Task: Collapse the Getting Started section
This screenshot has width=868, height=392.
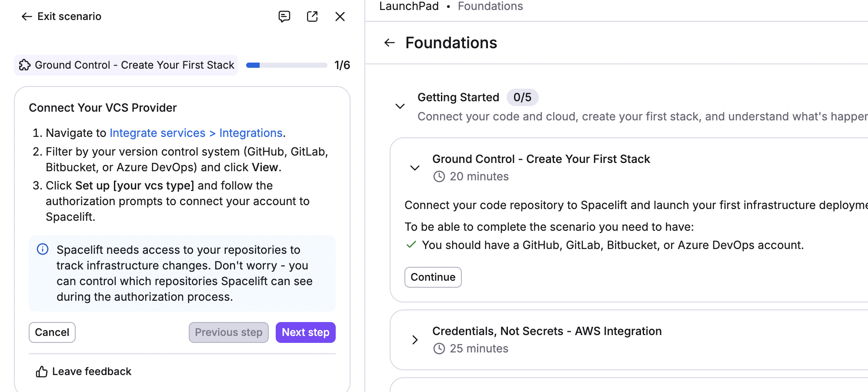Action: pos(400,106)
